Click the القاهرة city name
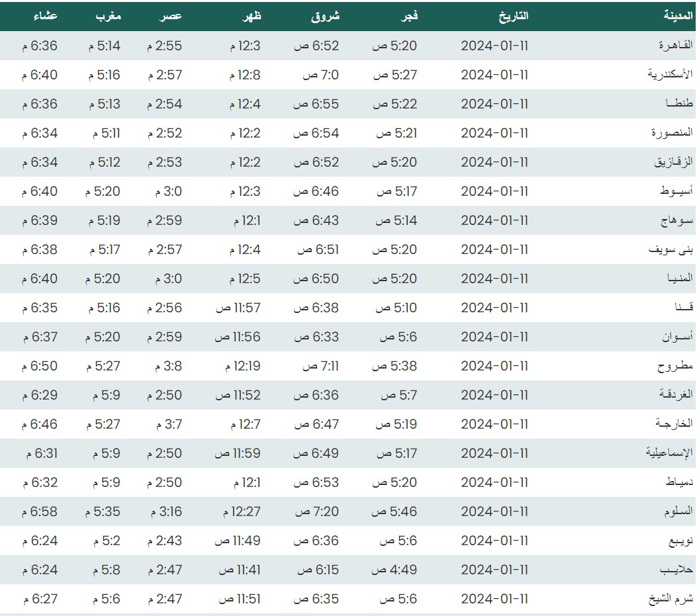 click(675, 46)
